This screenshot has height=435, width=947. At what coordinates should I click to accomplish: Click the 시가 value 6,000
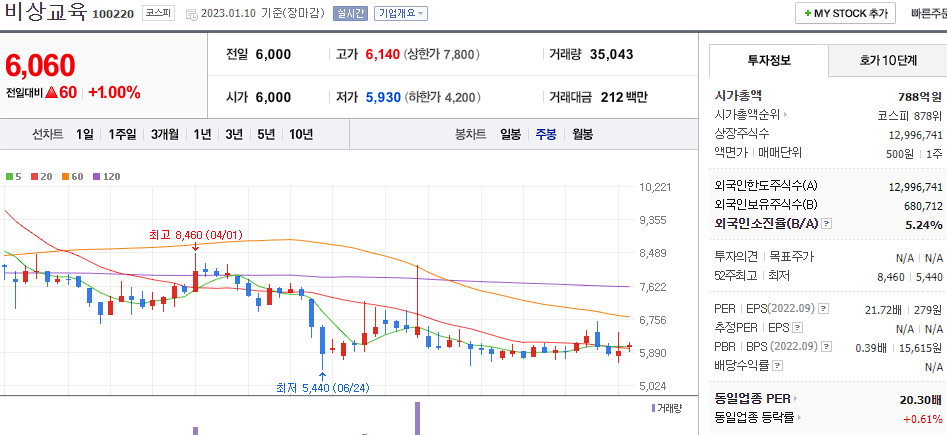tap(273, 97)
